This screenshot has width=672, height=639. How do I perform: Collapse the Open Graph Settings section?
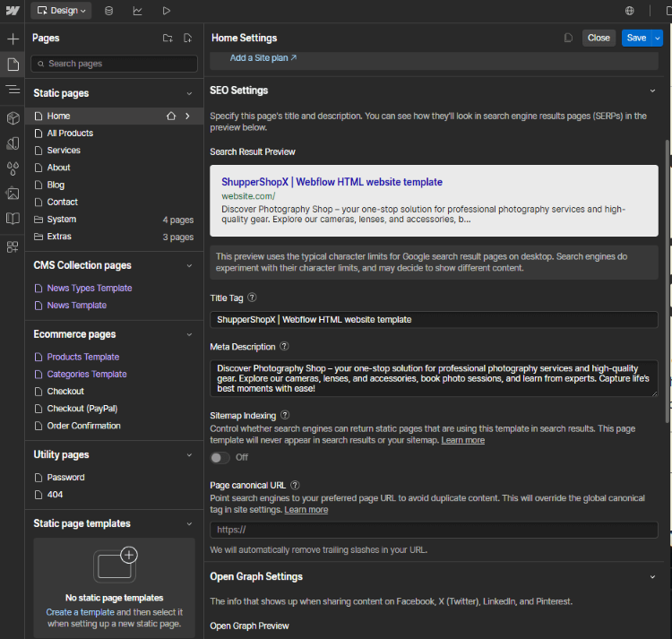(652, 577)
